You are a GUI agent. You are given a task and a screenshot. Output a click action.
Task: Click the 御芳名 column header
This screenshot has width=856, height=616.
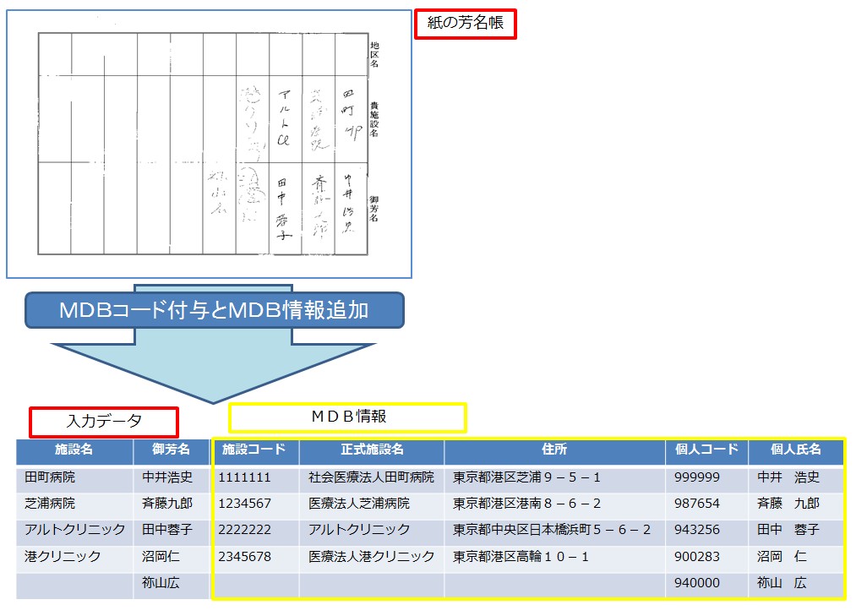171,450
